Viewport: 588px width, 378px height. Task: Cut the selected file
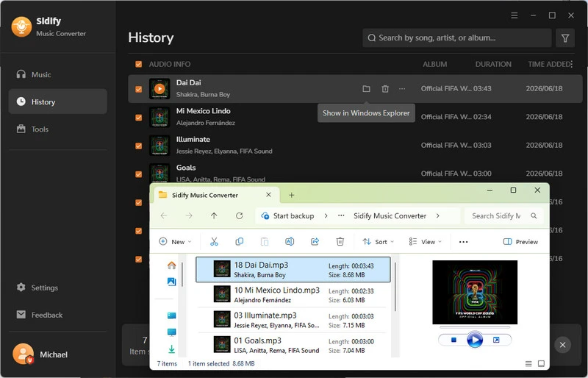pos(214,242)
